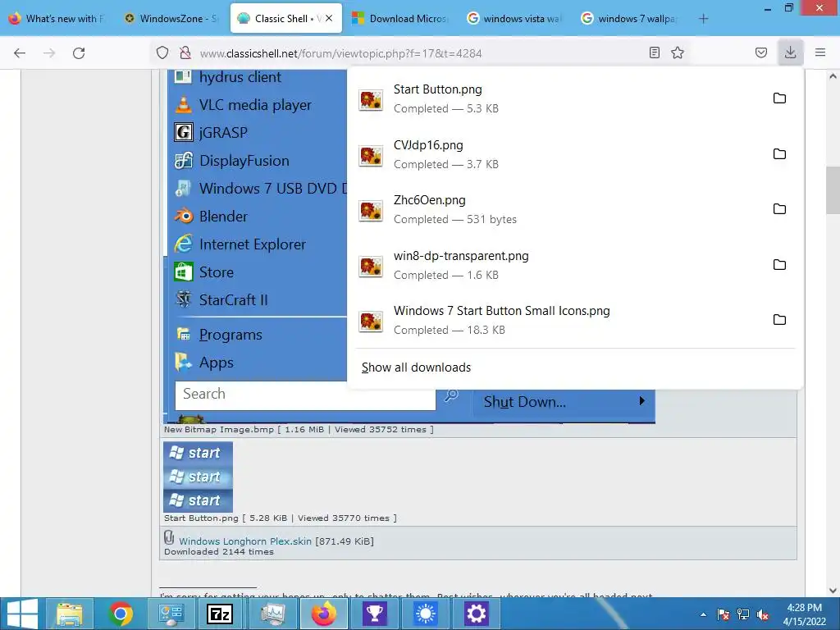Image resolution: width=840 pixels, height=630 pixels.
Task: Open downloaded file Zhc6Oen.png
Action: pyautogui.click(x=557, y=209)
